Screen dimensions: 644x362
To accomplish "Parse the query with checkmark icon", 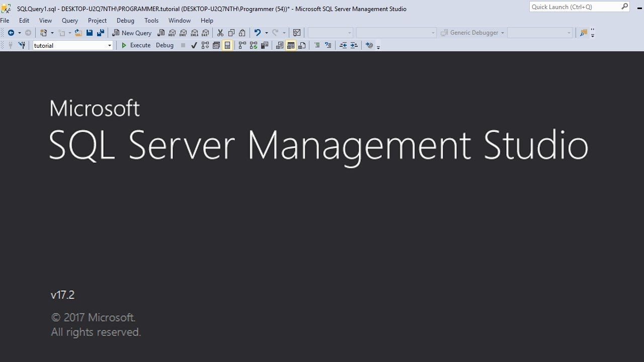I will pyautogui.click(x=194, y=45).
